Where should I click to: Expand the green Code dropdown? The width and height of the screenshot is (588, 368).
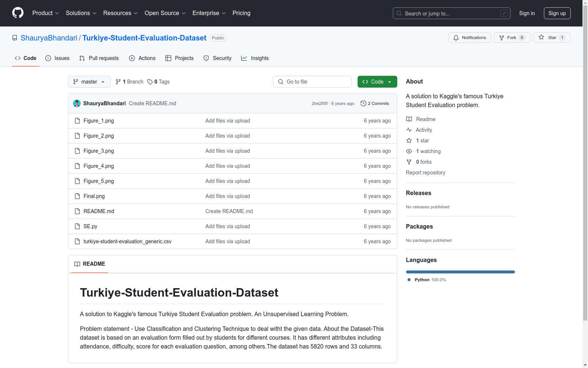click(377, 81)
